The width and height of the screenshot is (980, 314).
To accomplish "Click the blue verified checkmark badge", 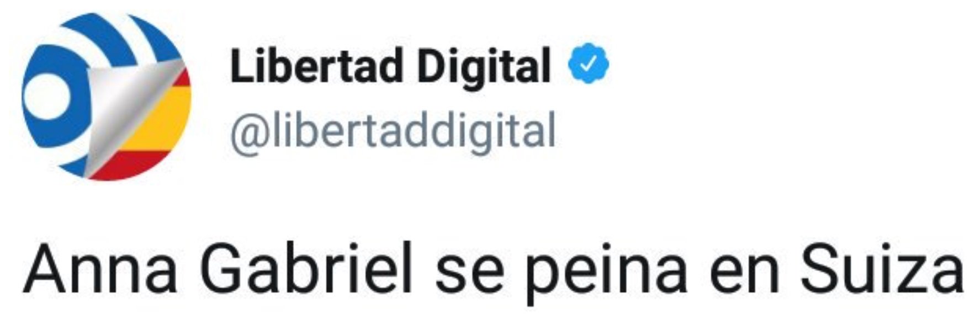I will point(589,64).
